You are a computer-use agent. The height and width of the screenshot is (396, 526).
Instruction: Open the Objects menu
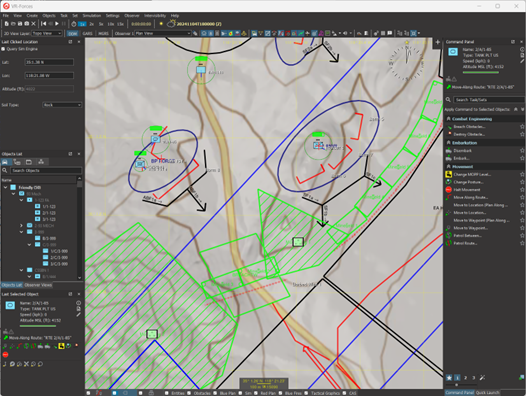49,15
